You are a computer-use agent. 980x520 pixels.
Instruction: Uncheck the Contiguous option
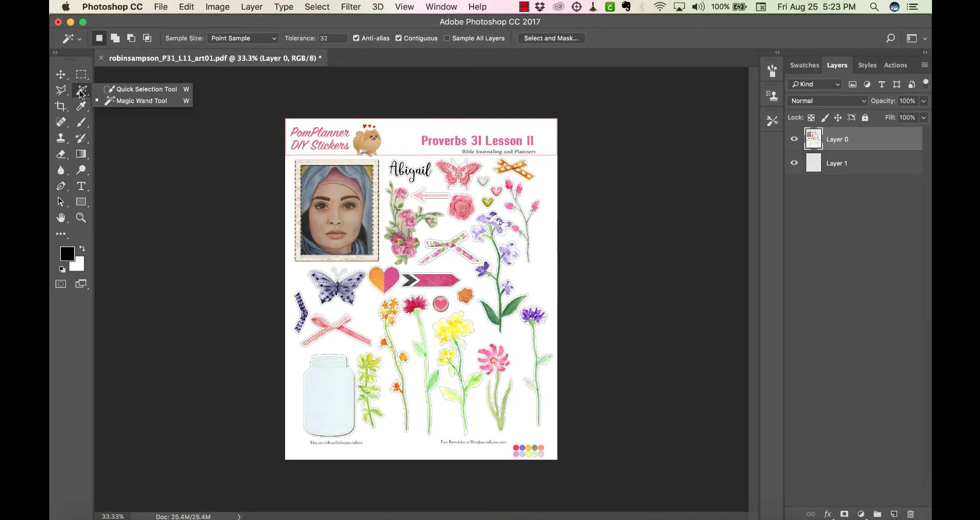pos(399,38)
